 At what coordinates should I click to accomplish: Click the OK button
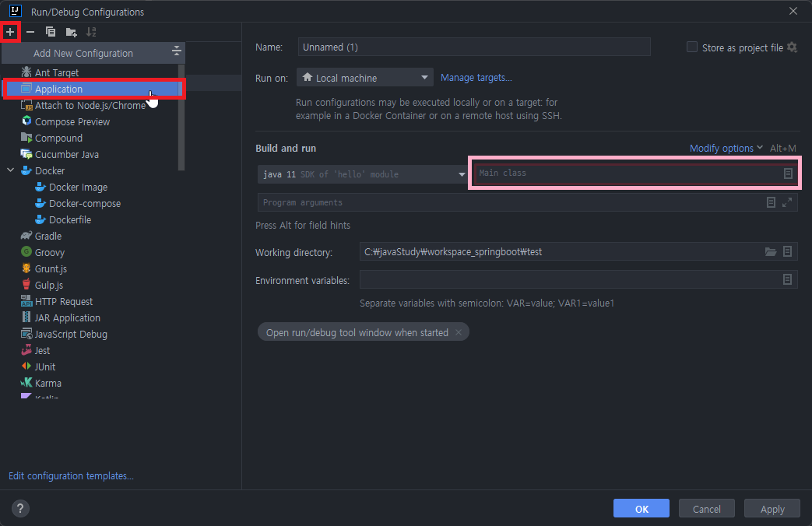pos(641,508)
